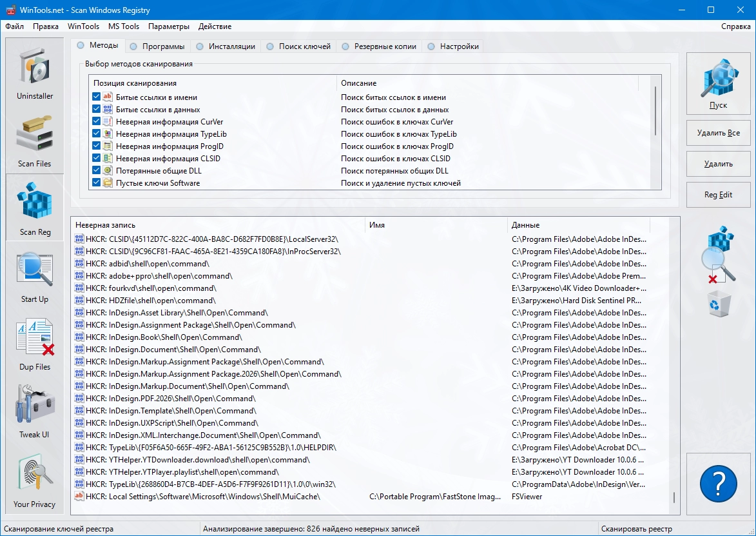
Task: Sort by Неверная запись column header
Action: [x=218, y=225]
